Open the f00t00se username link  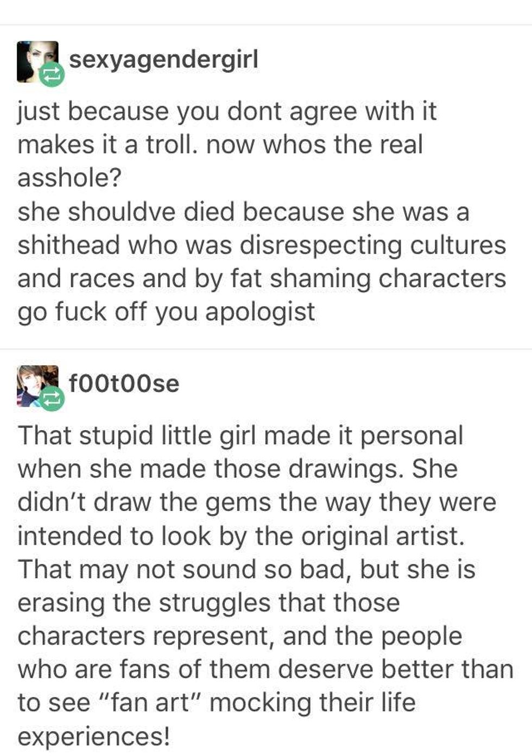124,383
